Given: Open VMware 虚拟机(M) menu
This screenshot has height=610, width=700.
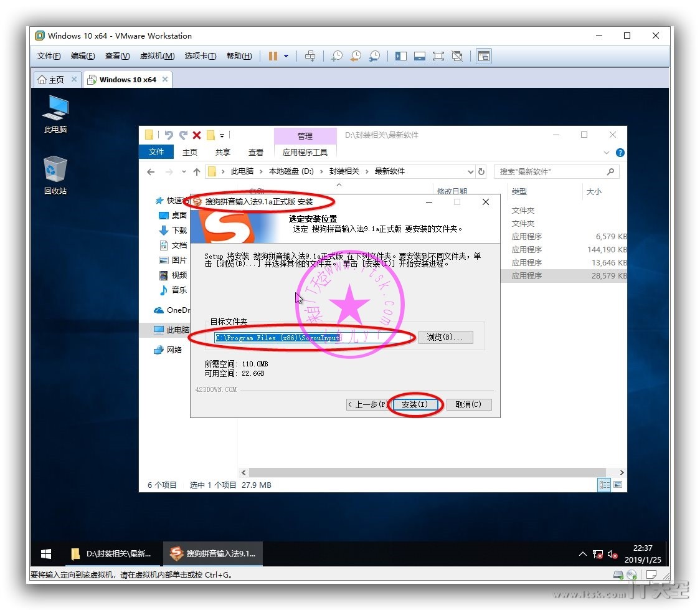Looking at the screenshot, I should click(157, 56).
